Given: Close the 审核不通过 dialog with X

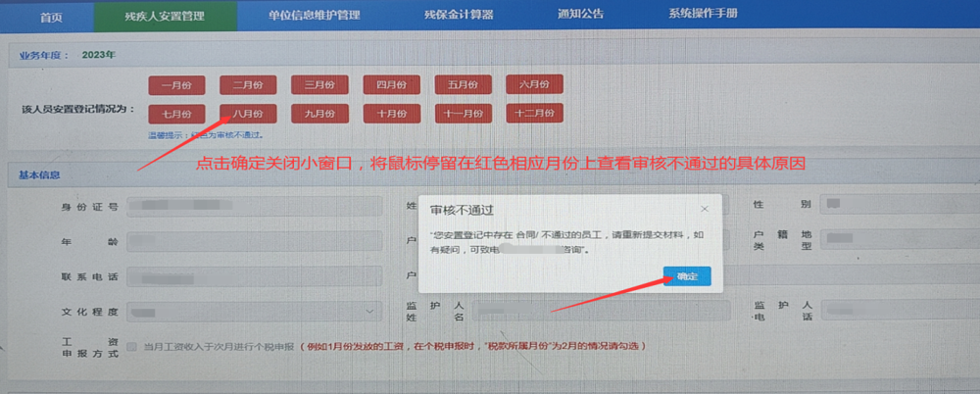Looking at the screenshot, I should (705, 209).
